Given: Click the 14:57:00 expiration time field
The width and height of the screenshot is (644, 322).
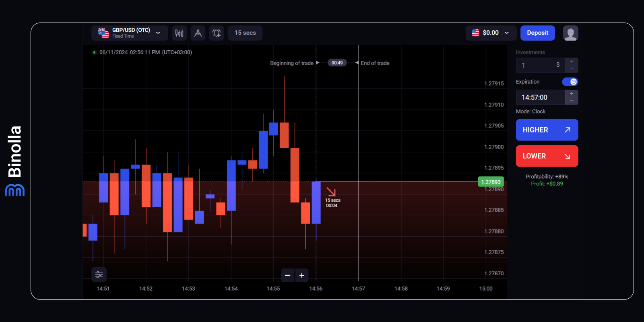Looking at the screenshot, I should tap(540, 97).
